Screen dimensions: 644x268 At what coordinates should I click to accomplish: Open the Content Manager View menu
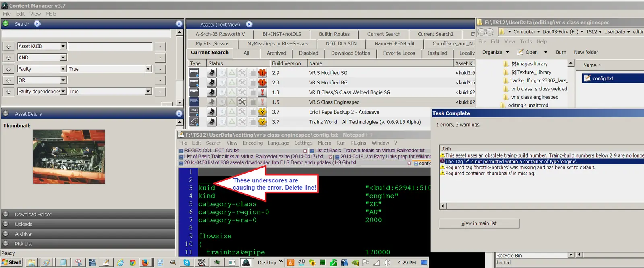[x=35, y=14]
